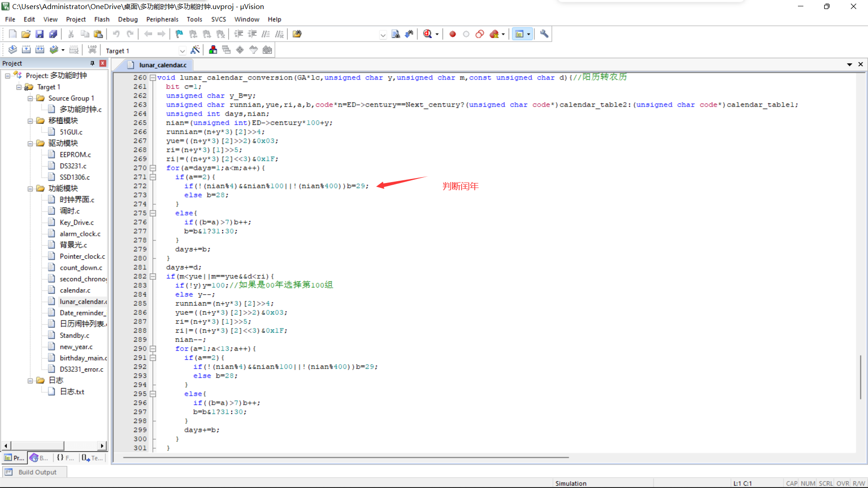The image size is (868, 488).
Task: Open the Flash menu
Action: click(x=102, y=19)
